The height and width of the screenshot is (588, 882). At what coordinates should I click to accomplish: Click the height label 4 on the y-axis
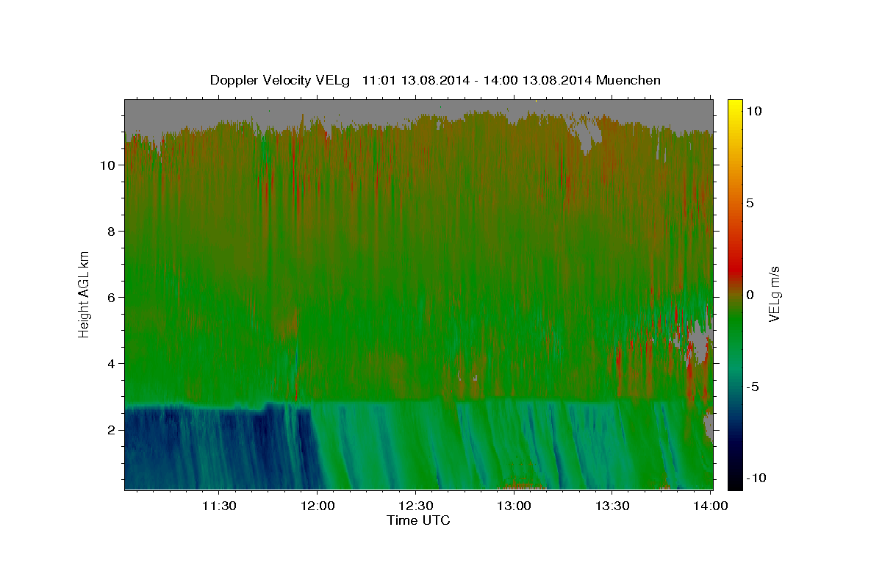[x=112, y=364]
